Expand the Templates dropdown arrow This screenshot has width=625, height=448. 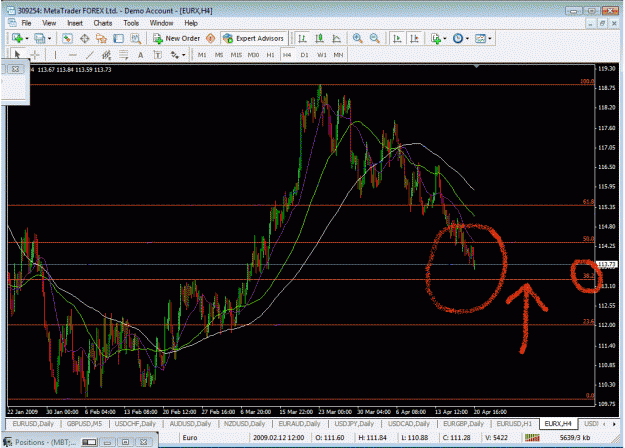coord(490,39)
